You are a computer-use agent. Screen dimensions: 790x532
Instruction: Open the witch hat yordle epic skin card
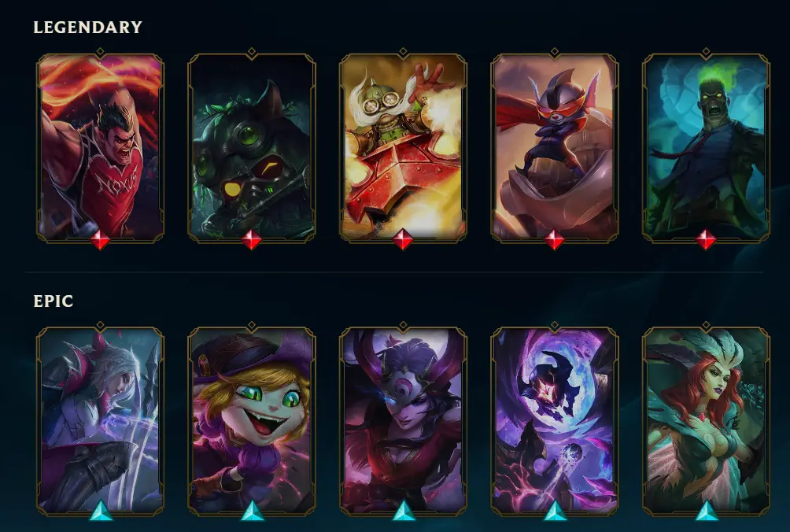coord(252,421)
